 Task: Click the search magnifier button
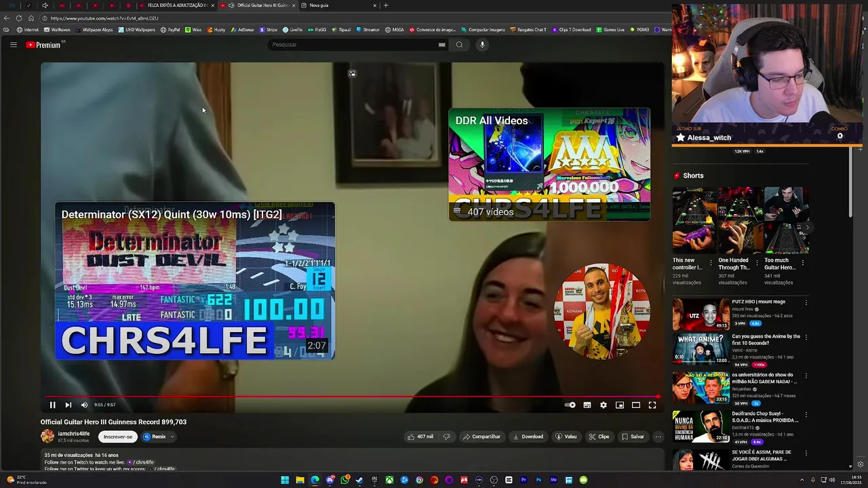pyautogui.click(x=459, y=45)
